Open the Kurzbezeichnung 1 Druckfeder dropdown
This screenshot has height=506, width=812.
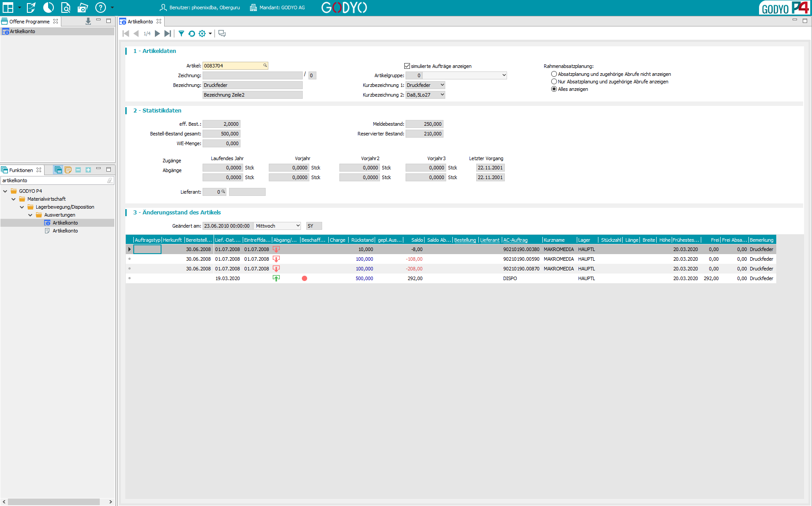pyautogui.click(x=442, y=85)
